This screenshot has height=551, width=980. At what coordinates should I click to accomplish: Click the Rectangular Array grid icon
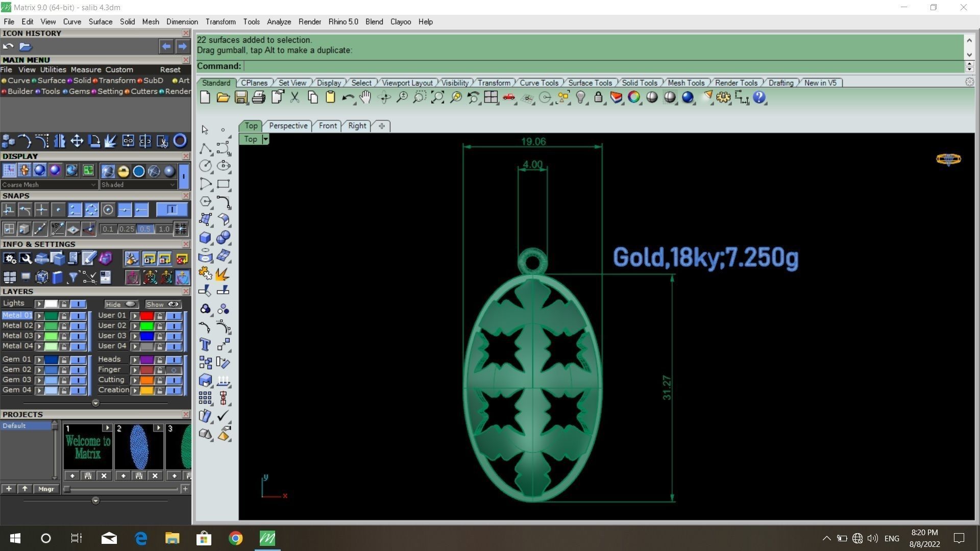(205, 398)
